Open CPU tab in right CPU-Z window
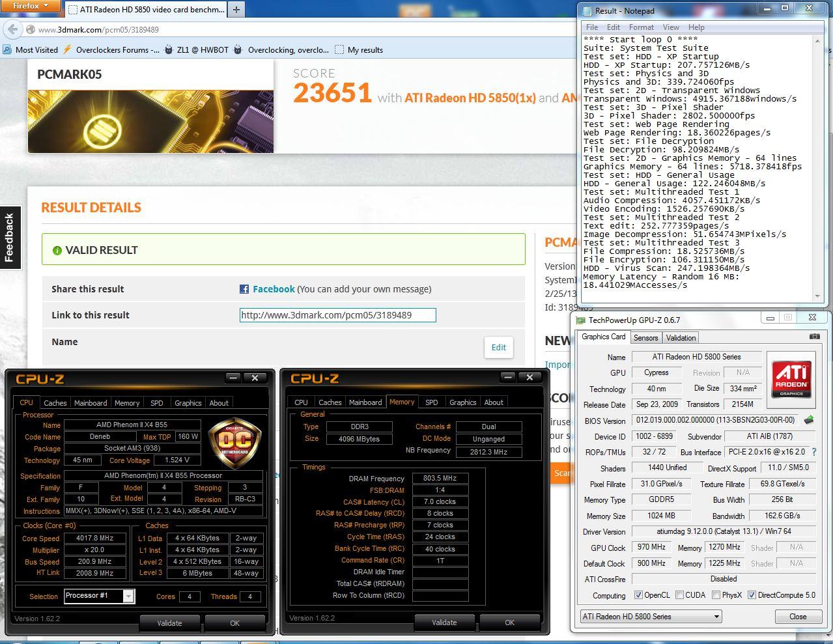This screenshot has height=644, width=833. [301, 402]
